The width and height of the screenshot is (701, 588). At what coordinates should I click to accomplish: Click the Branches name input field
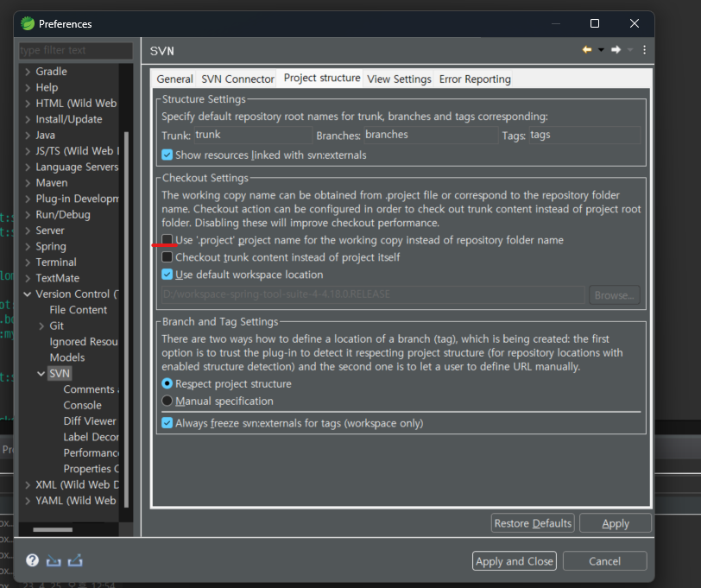(431, 135)
